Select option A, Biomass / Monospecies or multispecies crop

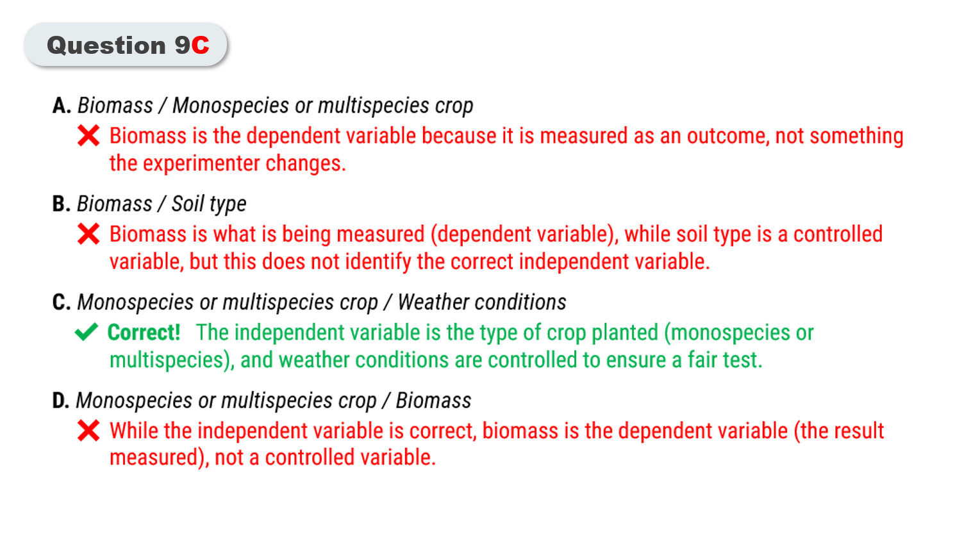pos(275,106)
